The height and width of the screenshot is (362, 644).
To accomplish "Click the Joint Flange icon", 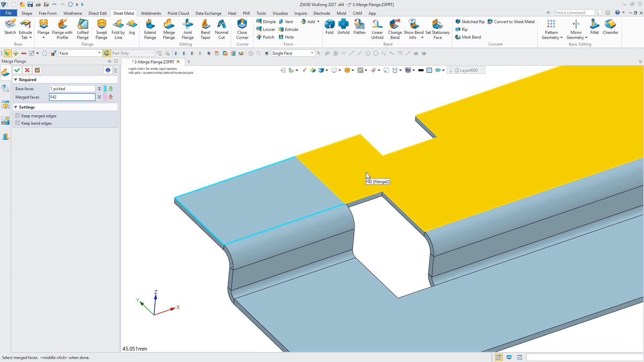I will (x=187, y=29).
